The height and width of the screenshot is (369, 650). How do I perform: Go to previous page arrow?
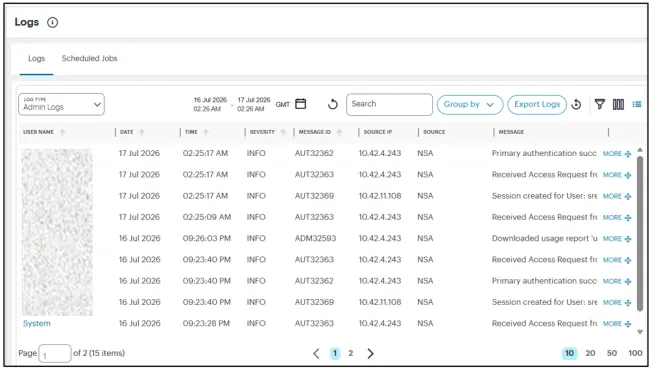316,353
